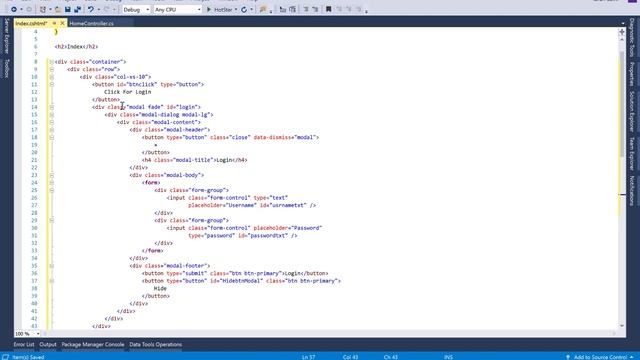Collapse the HidebtnModal button on line 37
Image resolution: width=640 pixels, height=360 pixels.
pos(52,281)
